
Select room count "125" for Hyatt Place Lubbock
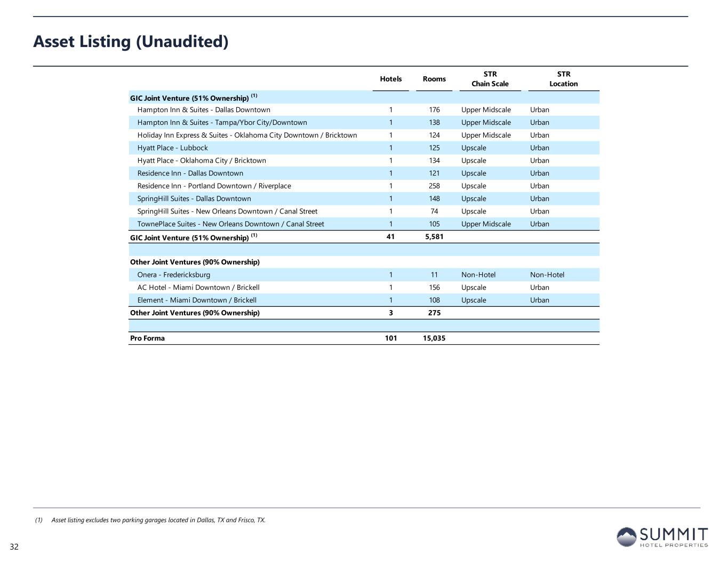(x=434, y=148)
